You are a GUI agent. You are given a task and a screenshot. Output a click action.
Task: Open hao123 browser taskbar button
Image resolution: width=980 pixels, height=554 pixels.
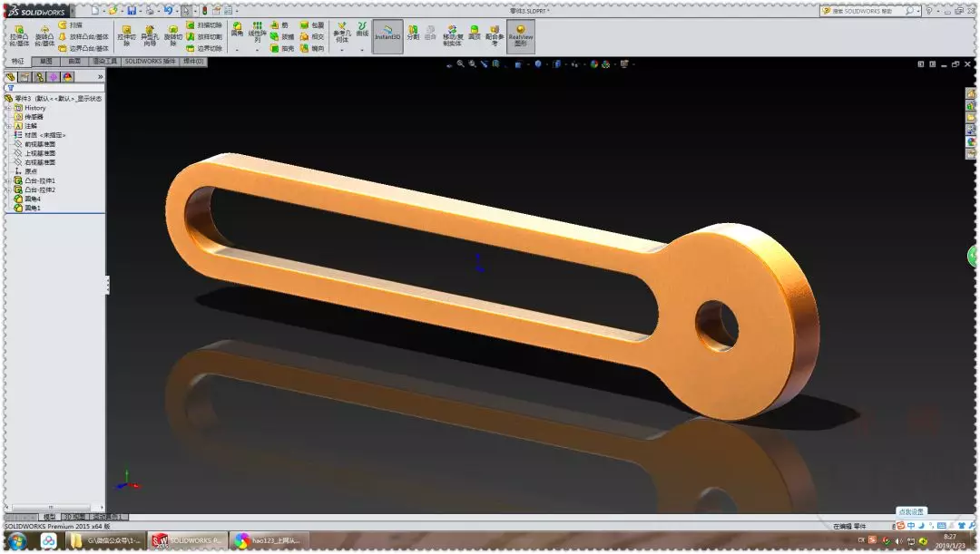pyautogui.click(x=269, y=541)
